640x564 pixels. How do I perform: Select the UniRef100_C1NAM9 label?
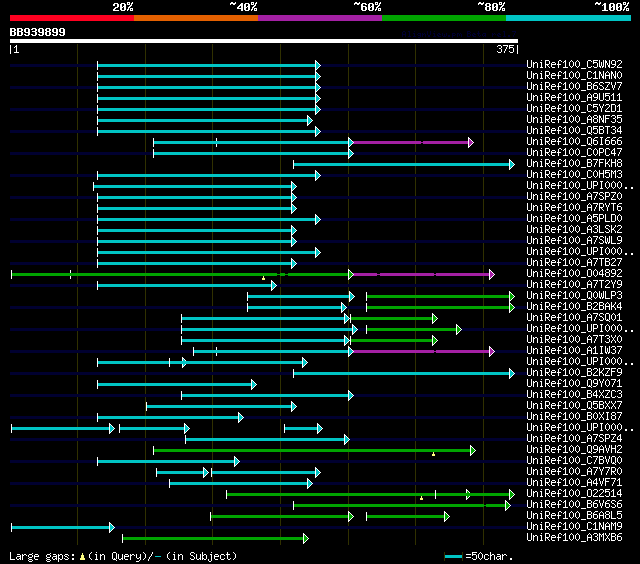tap(574, 527)
